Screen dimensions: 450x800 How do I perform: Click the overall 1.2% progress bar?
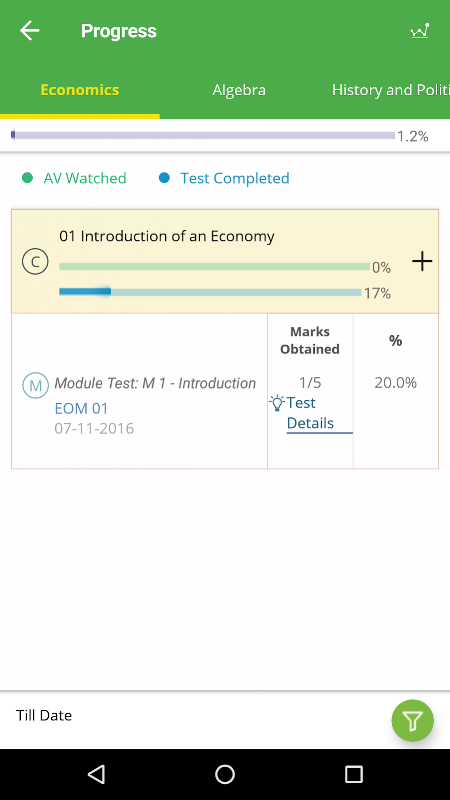tap(203, 136)
